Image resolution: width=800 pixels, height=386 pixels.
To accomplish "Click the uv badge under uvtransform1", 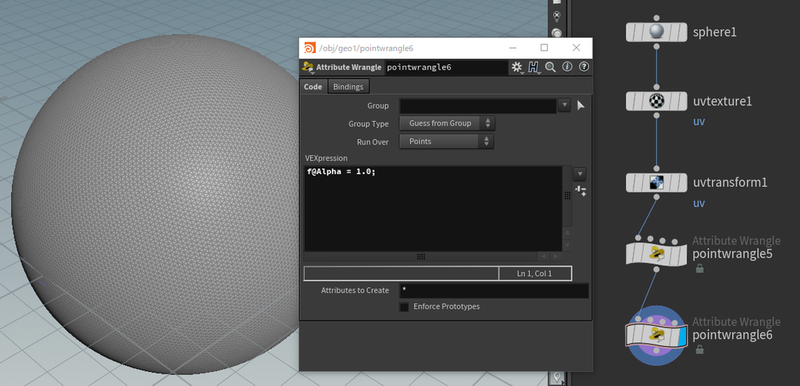I will tap(698, 203).
